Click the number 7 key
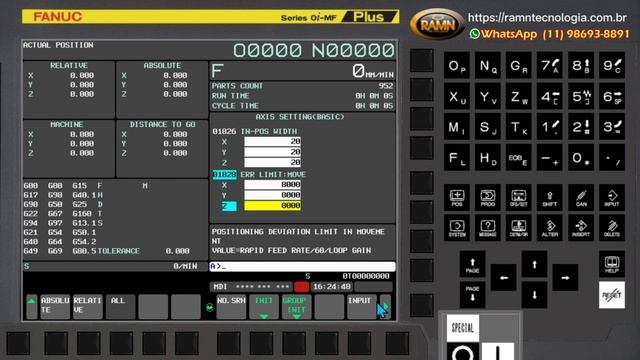The height and width of the screenshot is (360, 640). click(x=550, y=66)
